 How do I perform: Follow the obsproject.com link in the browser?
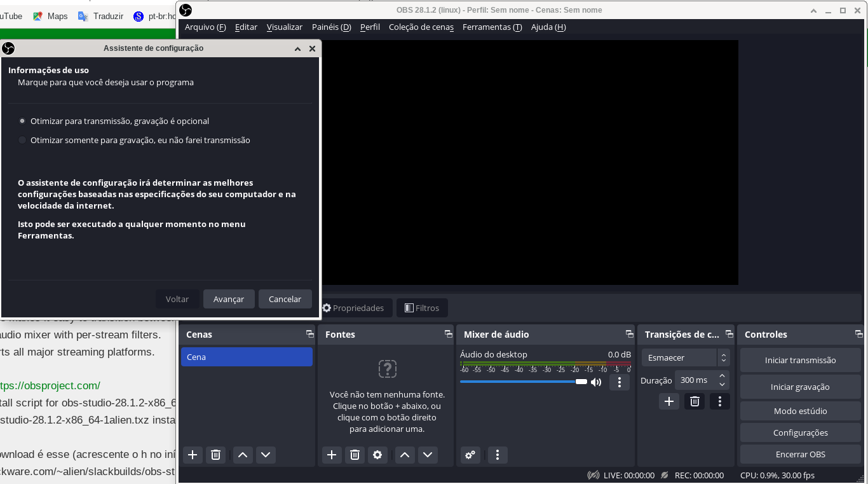point(50,385)
